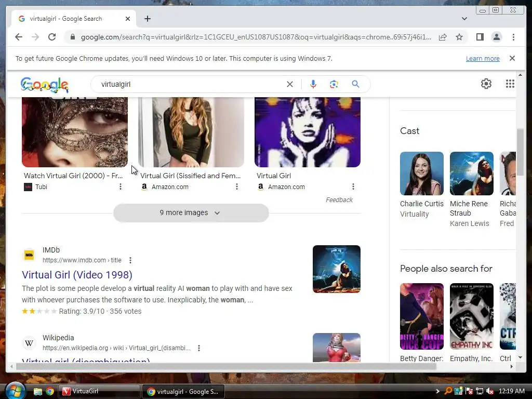Click the network tray icon

click(x=480, y=391)
